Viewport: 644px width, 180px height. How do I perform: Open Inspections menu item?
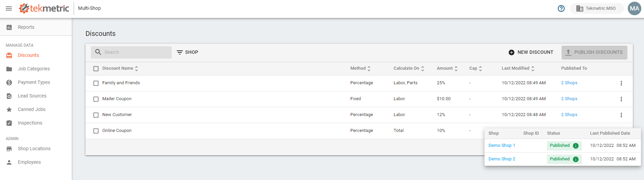(x=30, y=123)
